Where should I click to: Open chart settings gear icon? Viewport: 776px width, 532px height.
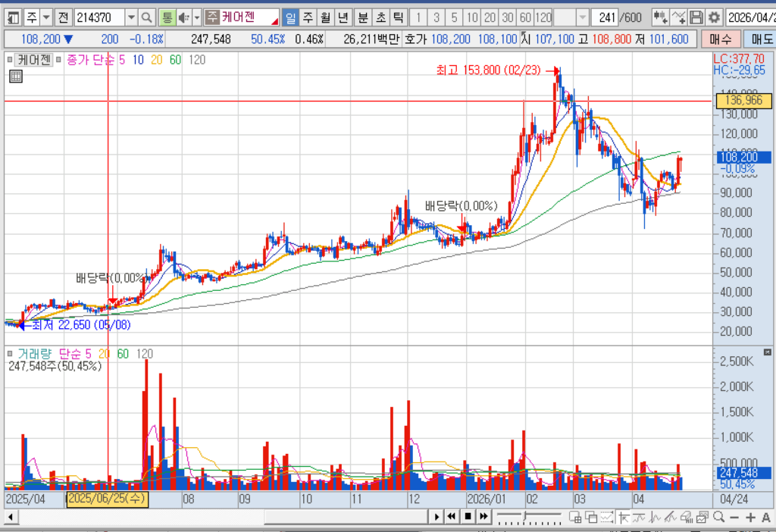tap(714, 18)
